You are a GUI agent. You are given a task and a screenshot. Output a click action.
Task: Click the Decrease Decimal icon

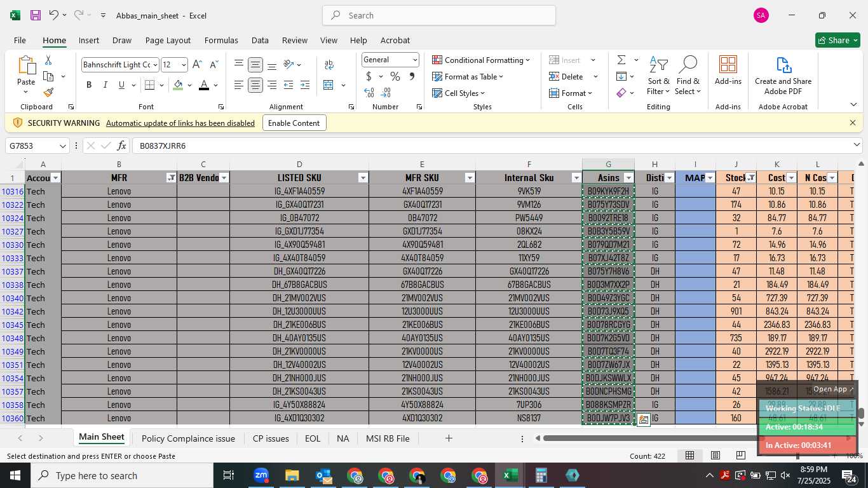click(386, 93)
